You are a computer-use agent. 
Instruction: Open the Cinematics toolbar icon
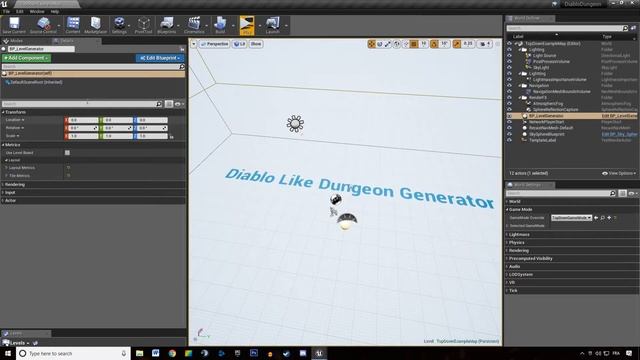coord(194,25)
